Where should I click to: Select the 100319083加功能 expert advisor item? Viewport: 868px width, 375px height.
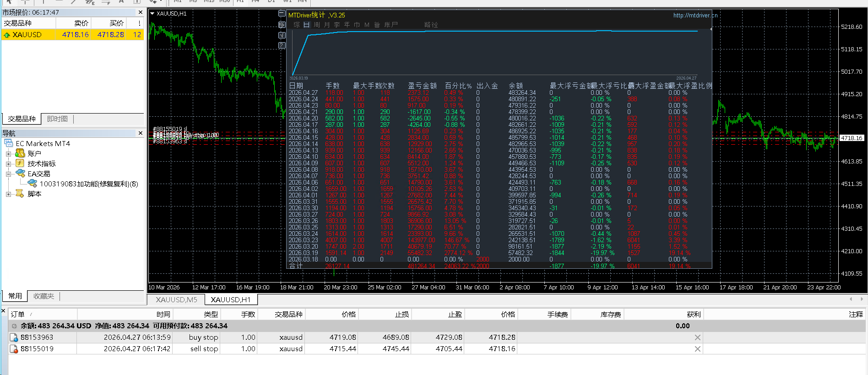pyautogui.click(x=88, y=184)
